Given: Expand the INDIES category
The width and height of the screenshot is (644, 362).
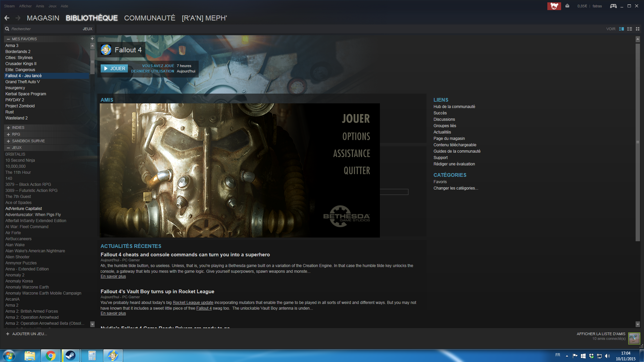Looking at the screenshot, I should (x=8, y=127).
